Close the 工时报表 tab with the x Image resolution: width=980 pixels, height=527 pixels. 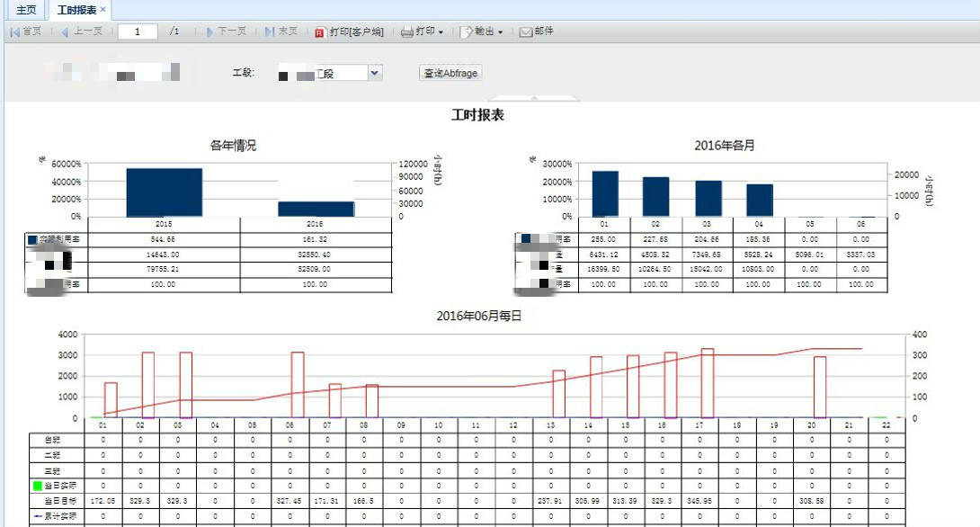(102, 9)
